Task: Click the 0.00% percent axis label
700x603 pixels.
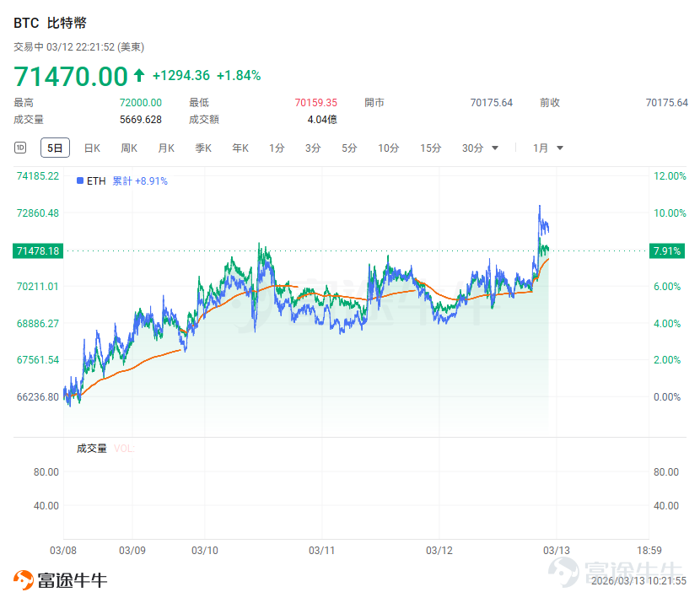Action: (667, 396)
